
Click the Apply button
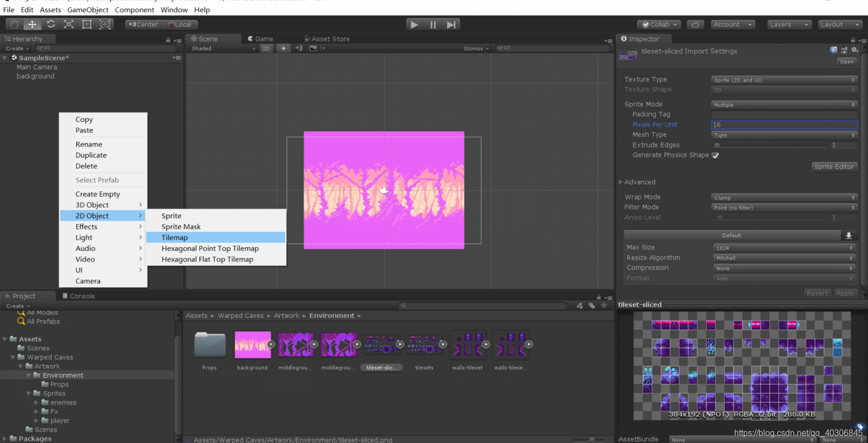(845, 293)
